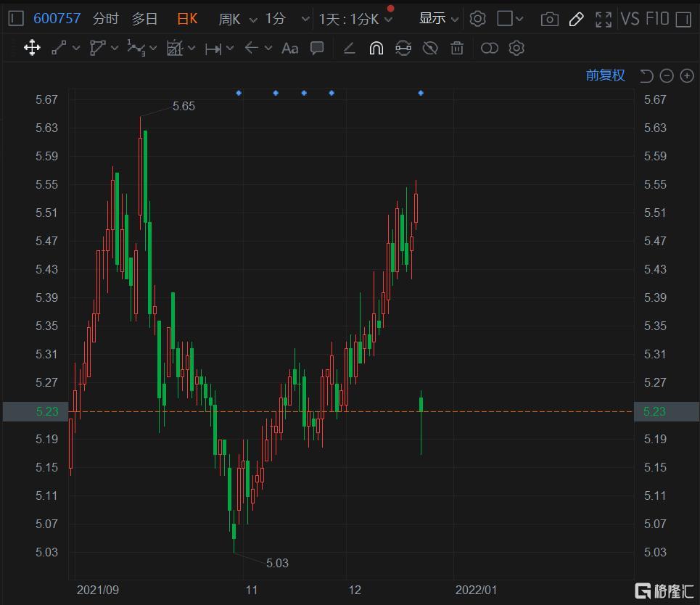The width and height of the screenshot is (700, 605).
Task: Select the wave pattern drawing tool
Action: coord(136,48)
